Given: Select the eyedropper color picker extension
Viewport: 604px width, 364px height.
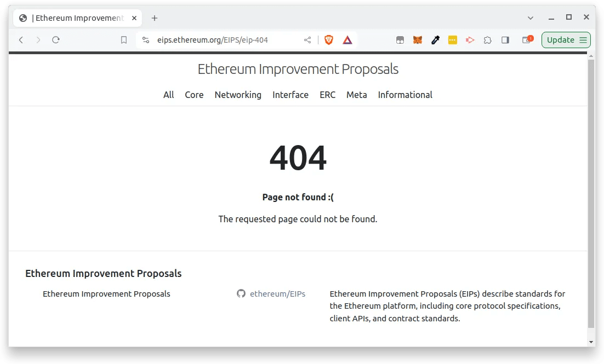Looking at the screenshot, I should tap(435, 40).
